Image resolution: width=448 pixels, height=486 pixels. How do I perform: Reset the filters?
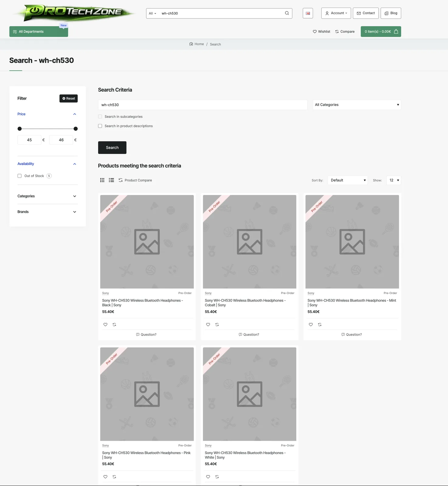[69, 98]
